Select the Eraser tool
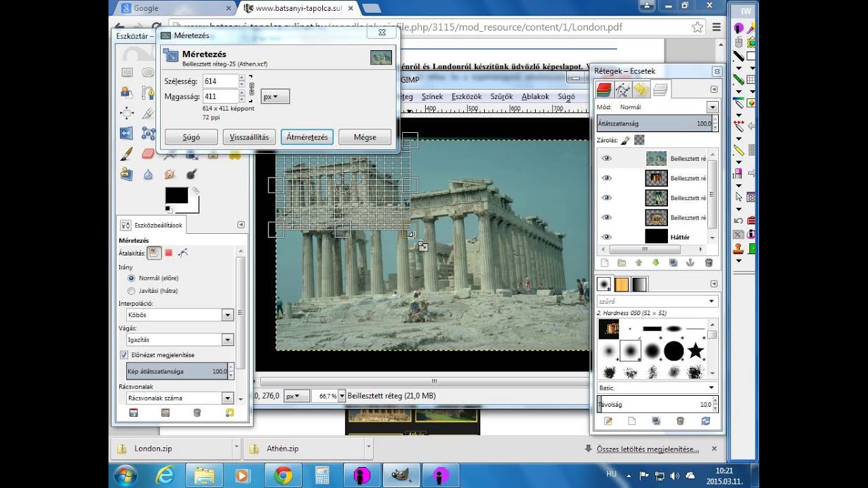Image resolution: width=868 pixels, height=488 pixels. (148, 154)
